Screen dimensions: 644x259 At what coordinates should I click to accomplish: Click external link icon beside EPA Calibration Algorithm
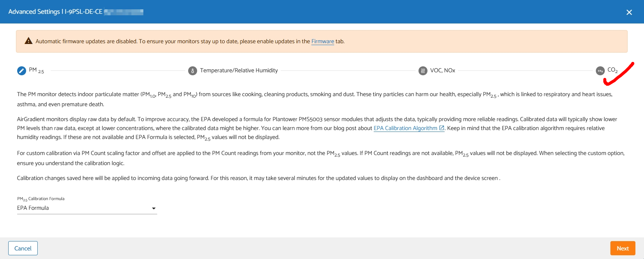(442, 128)
